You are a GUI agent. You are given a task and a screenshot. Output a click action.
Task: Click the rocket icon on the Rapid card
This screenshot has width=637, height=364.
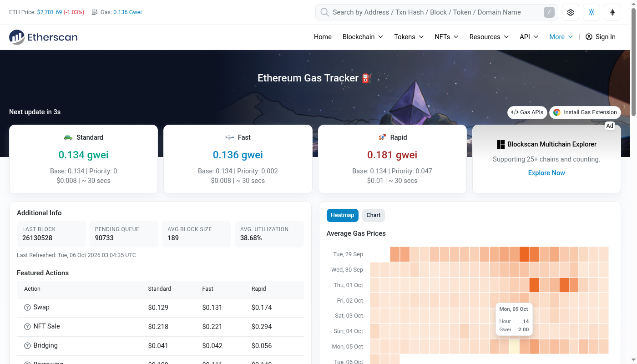pyautogui.click(x=382, y=137)
